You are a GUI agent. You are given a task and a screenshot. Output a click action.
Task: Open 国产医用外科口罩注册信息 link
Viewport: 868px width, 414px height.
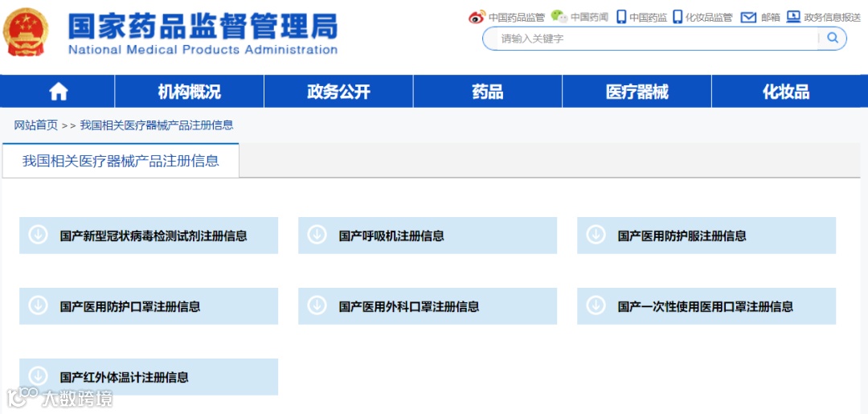pyautogui.click(x=409, y=306)
